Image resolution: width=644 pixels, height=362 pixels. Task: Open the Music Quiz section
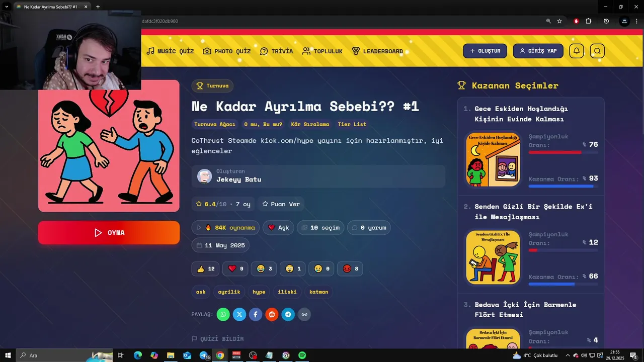click(x=170, y=51)
